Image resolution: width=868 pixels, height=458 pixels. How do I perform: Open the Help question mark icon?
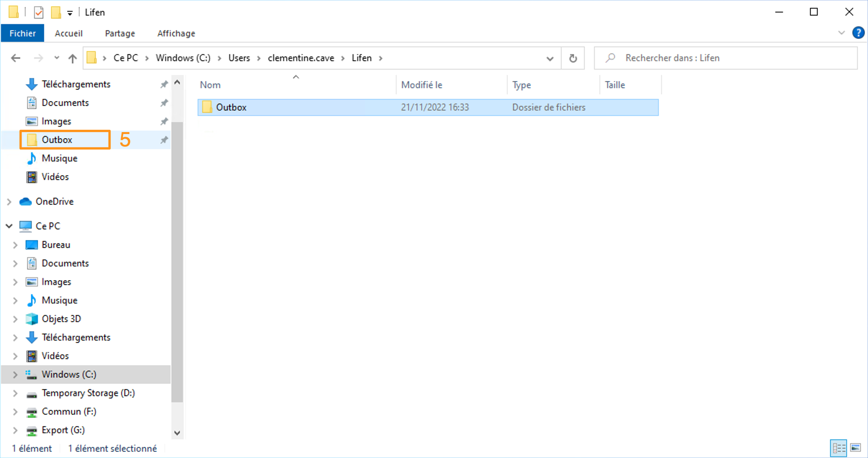click(x=858, y=33)
